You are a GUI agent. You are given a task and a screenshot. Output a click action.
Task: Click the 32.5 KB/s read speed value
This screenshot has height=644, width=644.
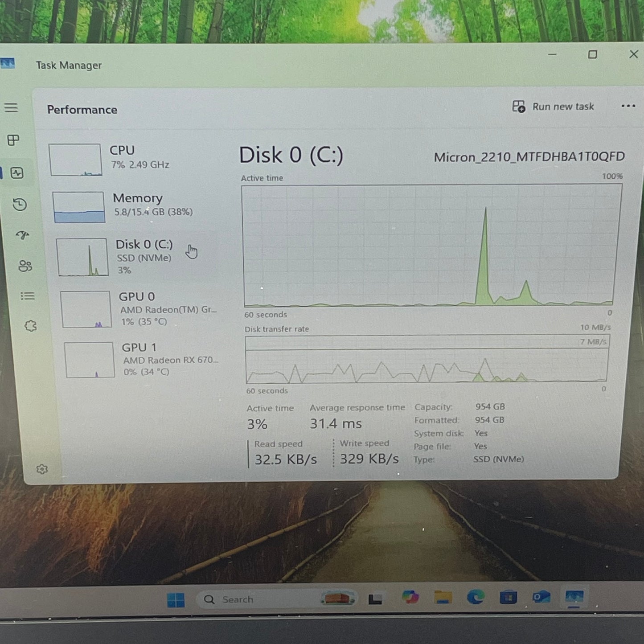(286, 459)
